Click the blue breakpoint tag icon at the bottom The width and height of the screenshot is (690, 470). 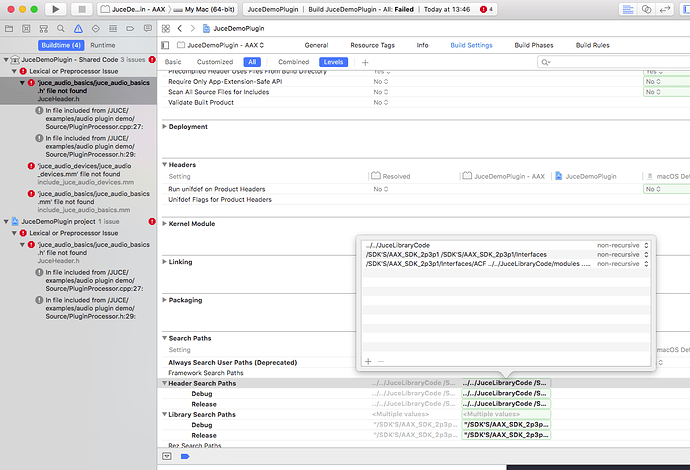tap(185, 456)
